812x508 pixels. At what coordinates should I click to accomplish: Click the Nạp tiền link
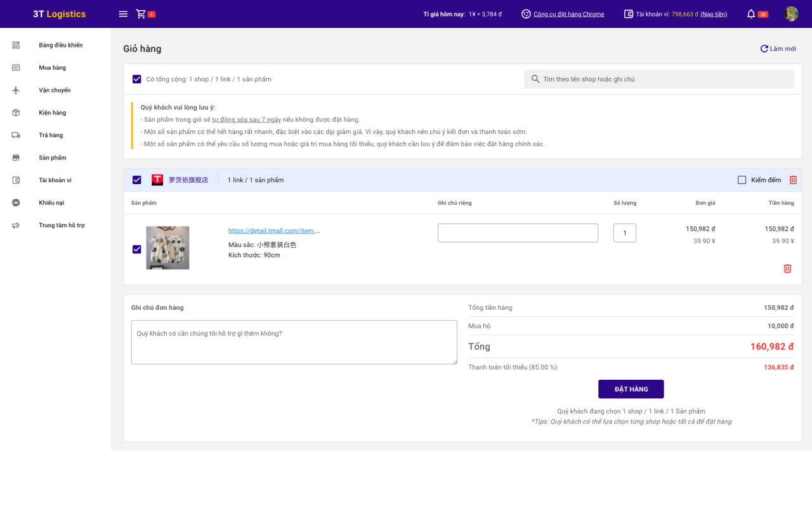click(714, 14)
